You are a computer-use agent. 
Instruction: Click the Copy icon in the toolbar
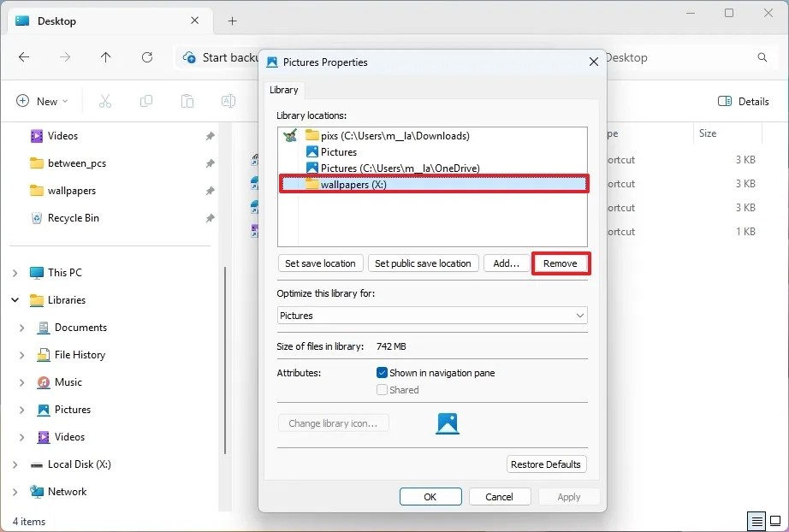pyautogui.click(x=145, y=101)
